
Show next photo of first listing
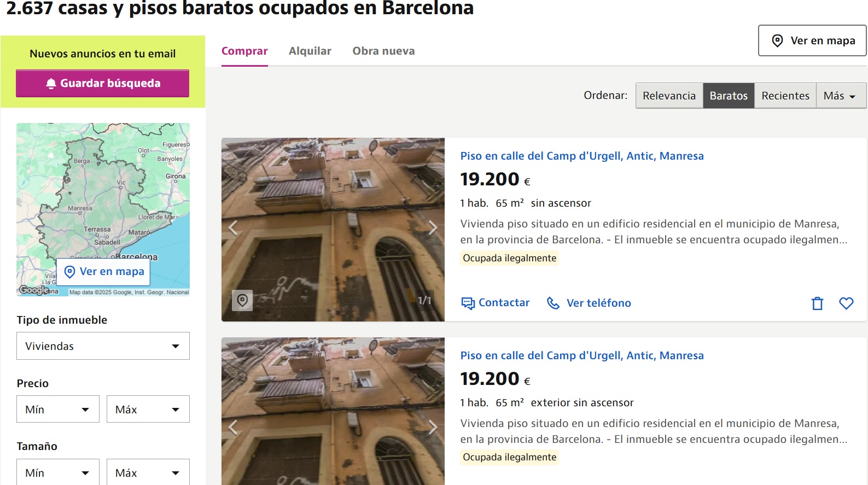433,227
